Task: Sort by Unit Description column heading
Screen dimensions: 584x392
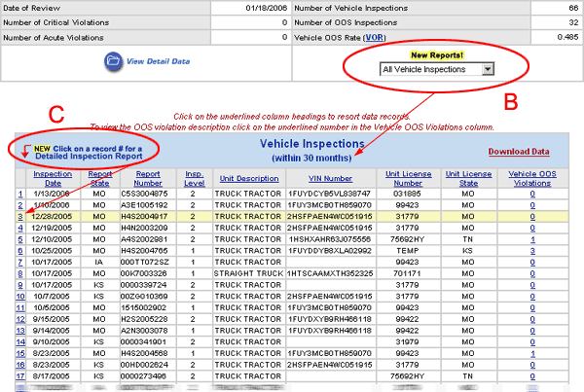Action: click(x=249, y=178)
